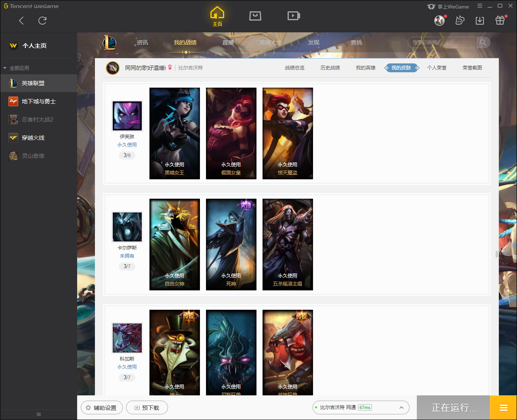Click the back arrow button
The image size is (517, 420).
coord(21,21)
